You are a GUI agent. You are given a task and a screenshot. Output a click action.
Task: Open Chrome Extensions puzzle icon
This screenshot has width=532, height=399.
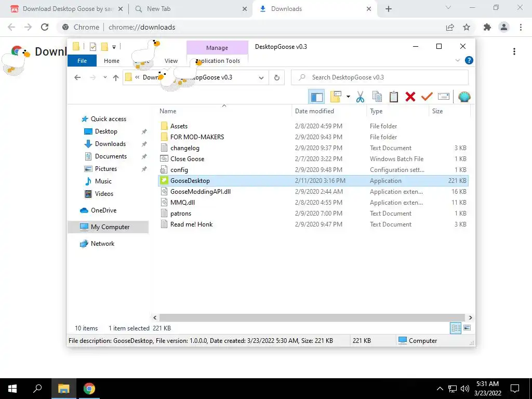coord(487,27)
